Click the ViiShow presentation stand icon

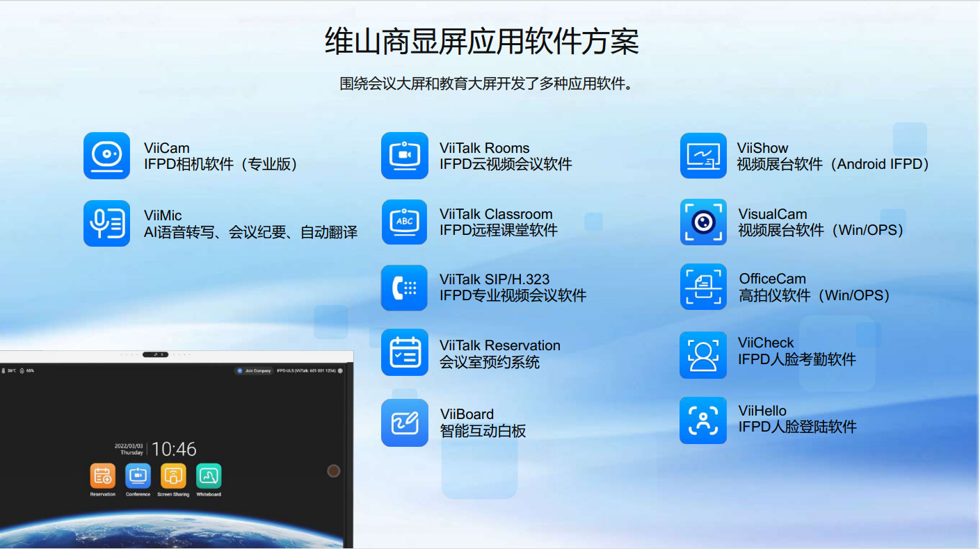(x=703, y=156)
